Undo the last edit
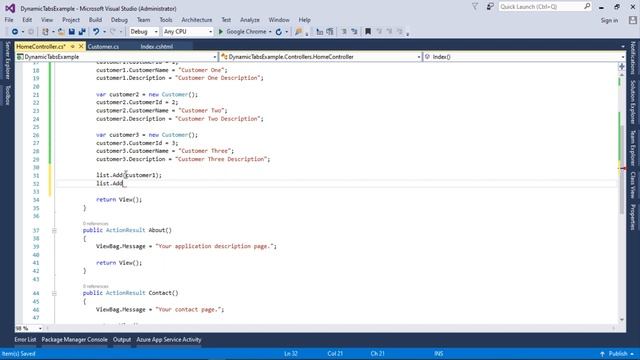The image size is (640, 360). click(x=96, y=31)
